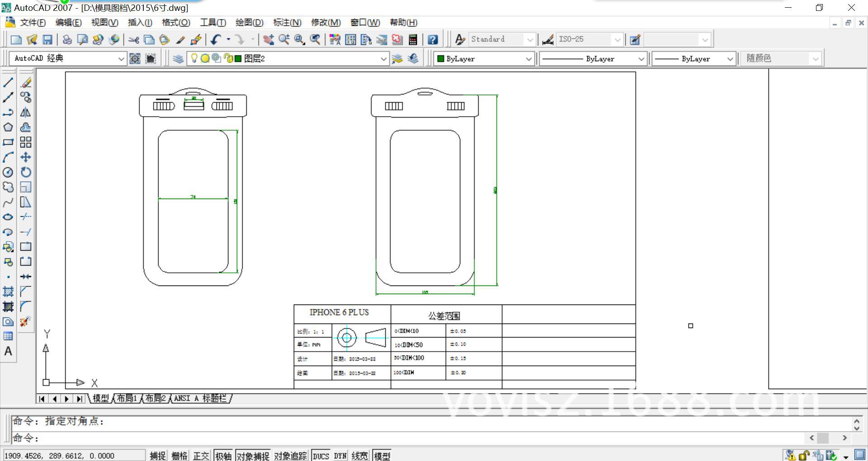Screen dimensions: 868x461
Task: Open the QuickCalc calculator
Action: tap(413, 40)
